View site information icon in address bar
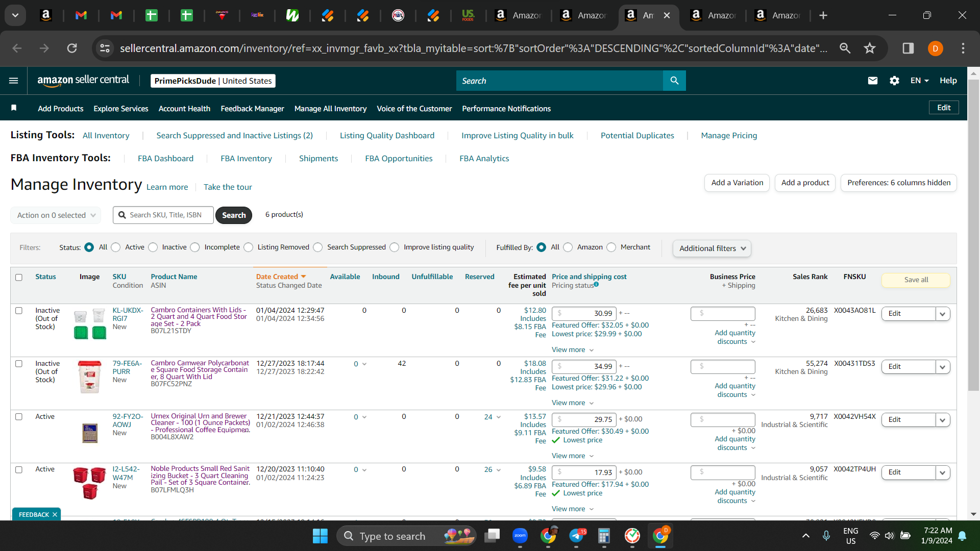The image size is (980, 551). coord(105,48)
